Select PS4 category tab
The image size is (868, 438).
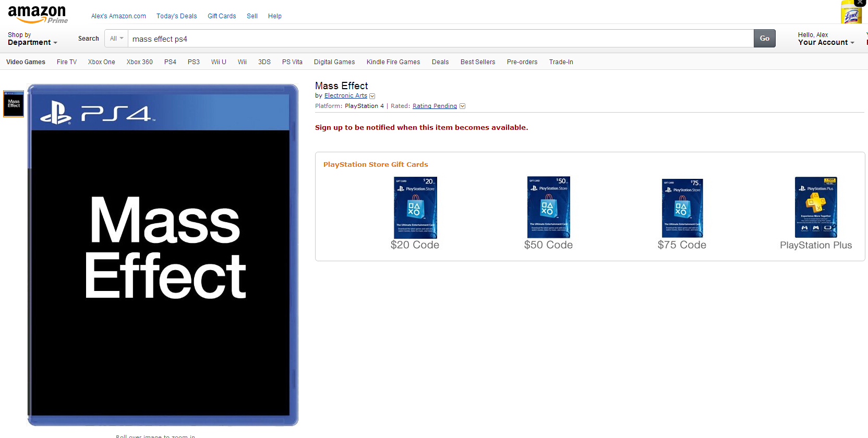click(x=170, y=62)
